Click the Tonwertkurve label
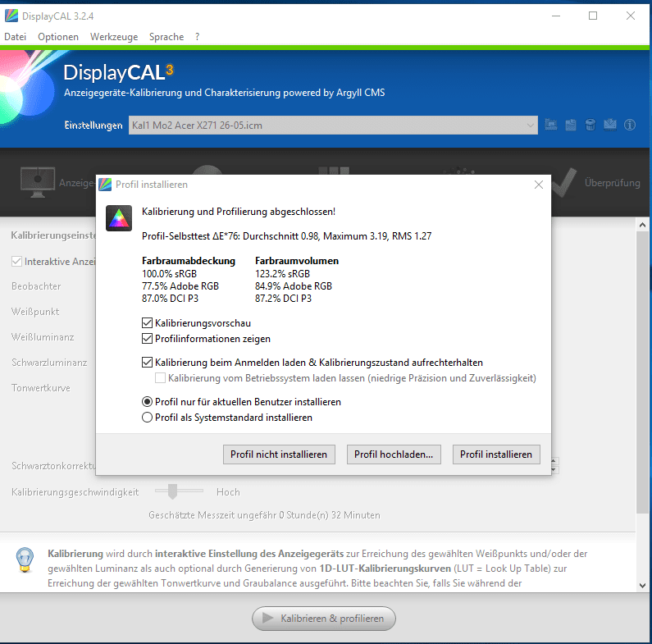The width and height of the screenshot is (652, 644). click(x=41, y=388)
